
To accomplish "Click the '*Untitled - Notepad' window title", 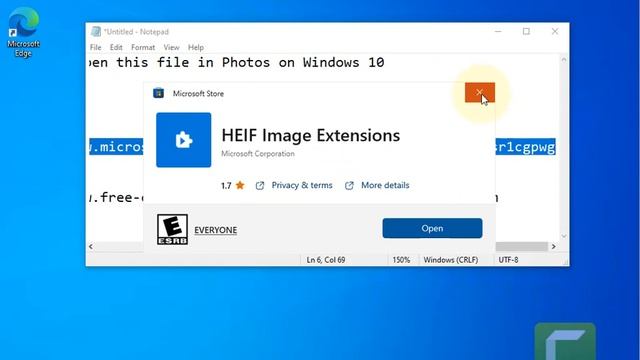I will point(136,31).
